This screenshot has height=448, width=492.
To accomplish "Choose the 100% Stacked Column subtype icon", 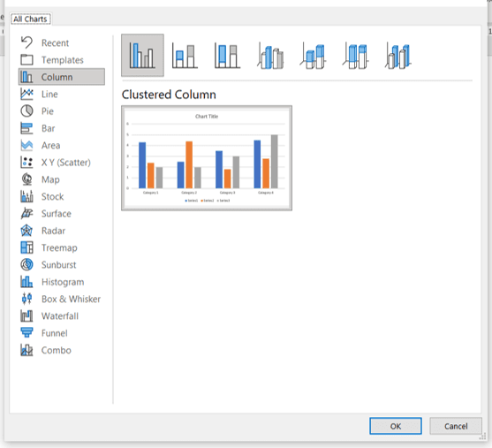I will (x=228, y=56).
